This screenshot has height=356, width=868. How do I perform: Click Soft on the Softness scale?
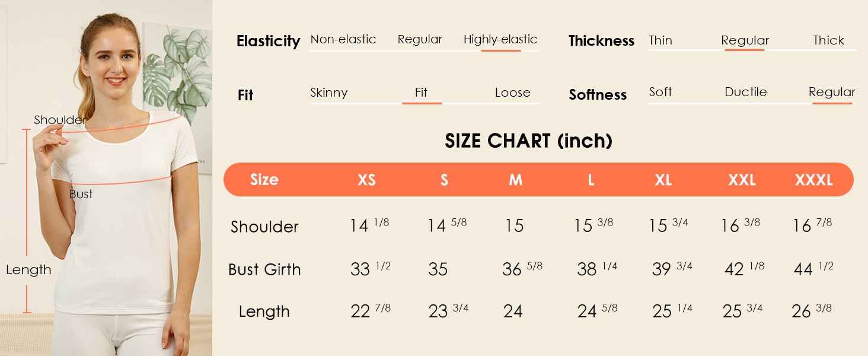click(x=660, y=92)
